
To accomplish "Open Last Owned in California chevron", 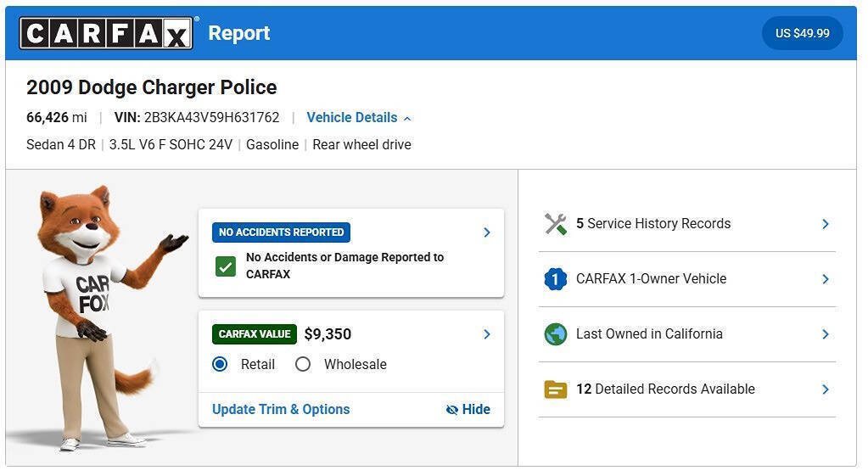I will tap(826, 334).
